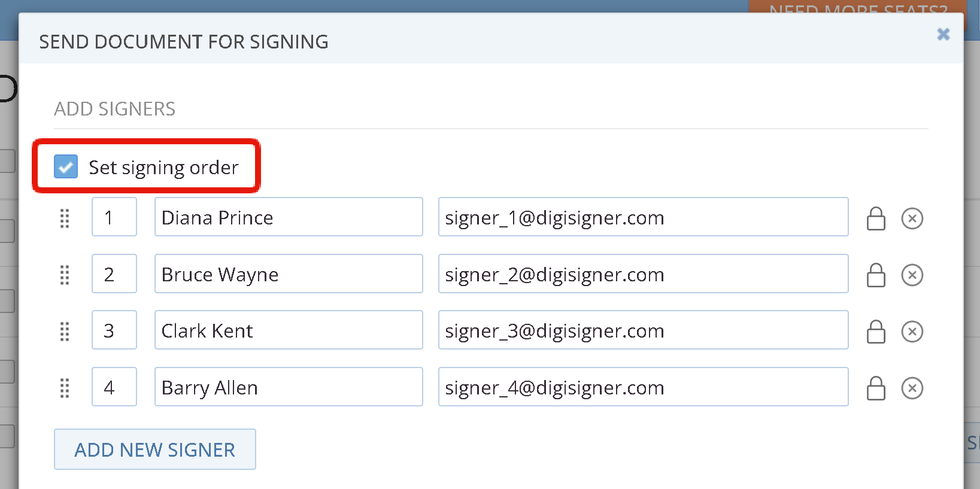Uncheck the Set signing order checkbox
The image size is (980, 489).
tap(66, 166)
